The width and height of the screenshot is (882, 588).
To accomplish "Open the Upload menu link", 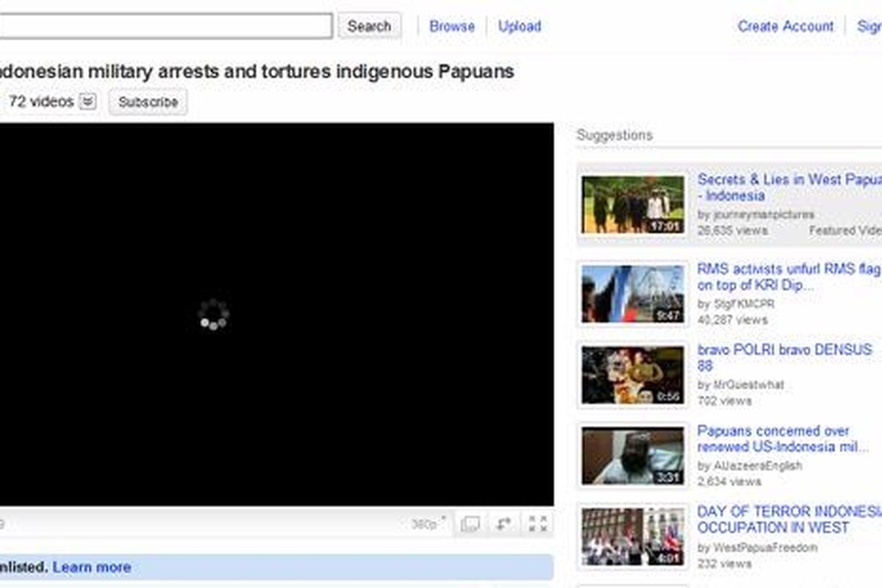I will (520, 26).
